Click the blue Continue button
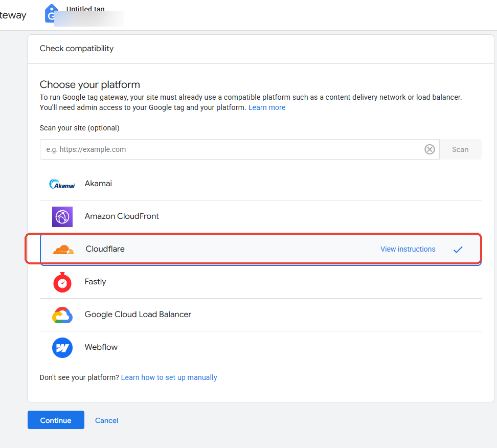Image resolution: width=497 pixels, height=448 pixels. click(x=56, y=420)
